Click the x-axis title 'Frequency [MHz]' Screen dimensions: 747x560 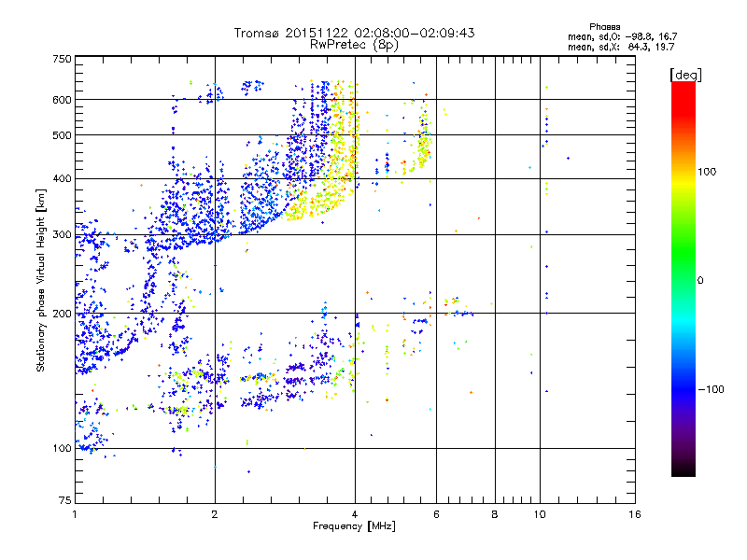click(354, 526)
